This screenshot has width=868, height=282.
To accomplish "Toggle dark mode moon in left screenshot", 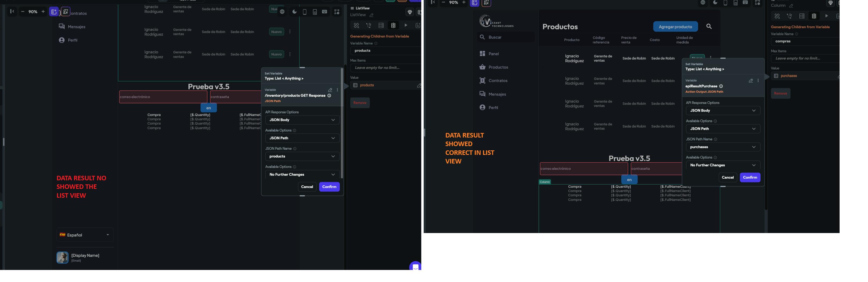I will click(295, 12).
